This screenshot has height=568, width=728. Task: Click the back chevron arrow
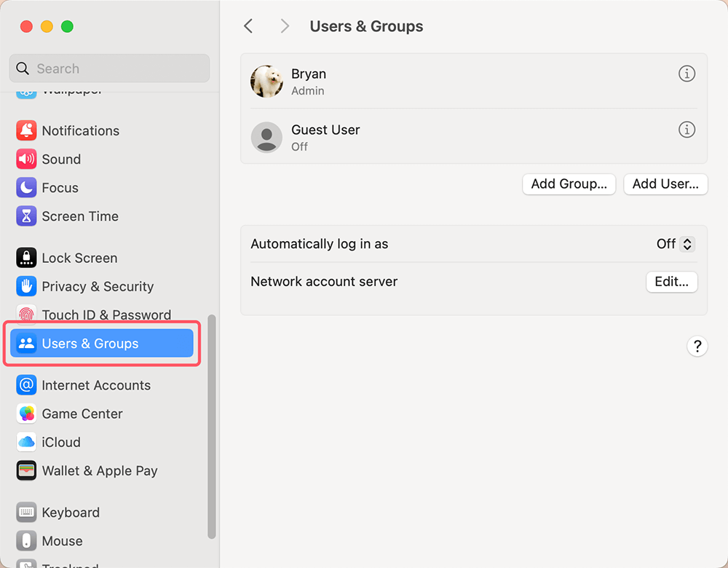point(248,25)
